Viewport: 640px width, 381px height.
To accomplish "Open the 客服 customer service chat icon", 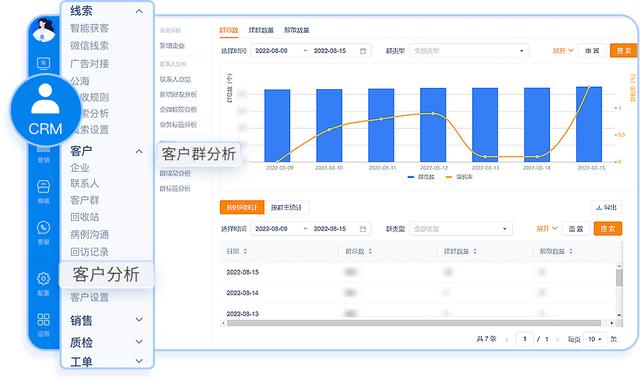I will [x=44, y=232].
